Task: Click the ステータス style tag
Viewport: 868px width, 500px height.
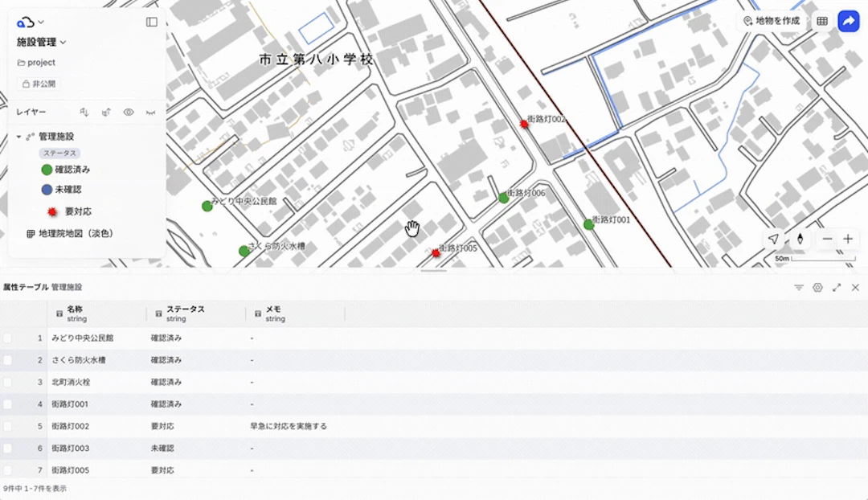Action: pos(59,153)
